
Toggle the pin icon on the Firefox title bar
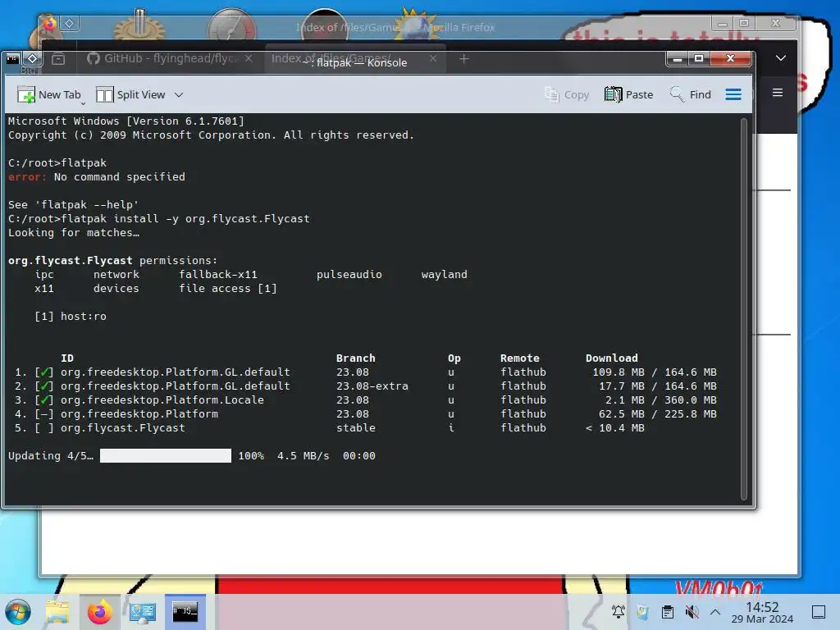pos(70,24)
